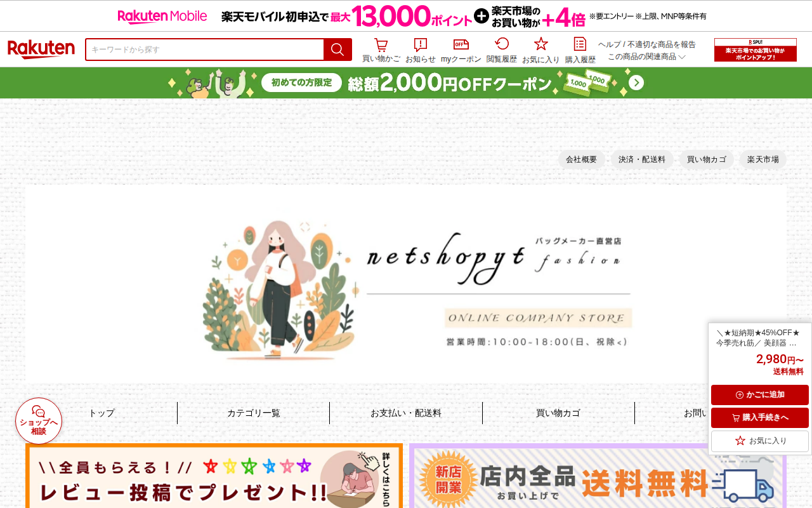Image resolution: width=812 pixels, height=508 pixels.
Task: Click the magnifier search button
Action: (337, 50)
